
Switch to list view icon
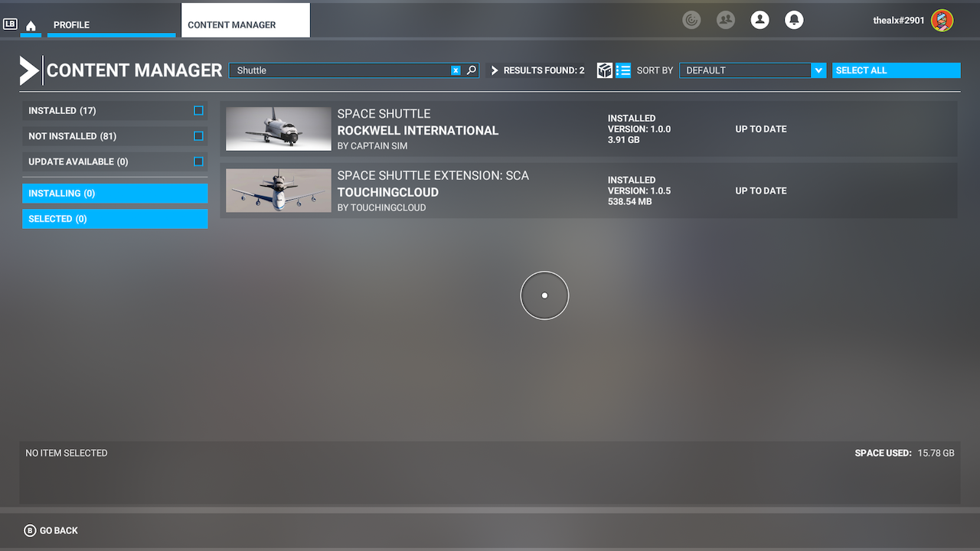(x=623, y=70)
